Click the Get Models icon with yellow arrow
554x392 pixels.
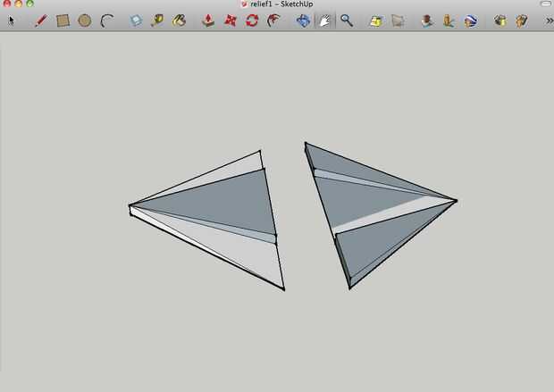500,21
